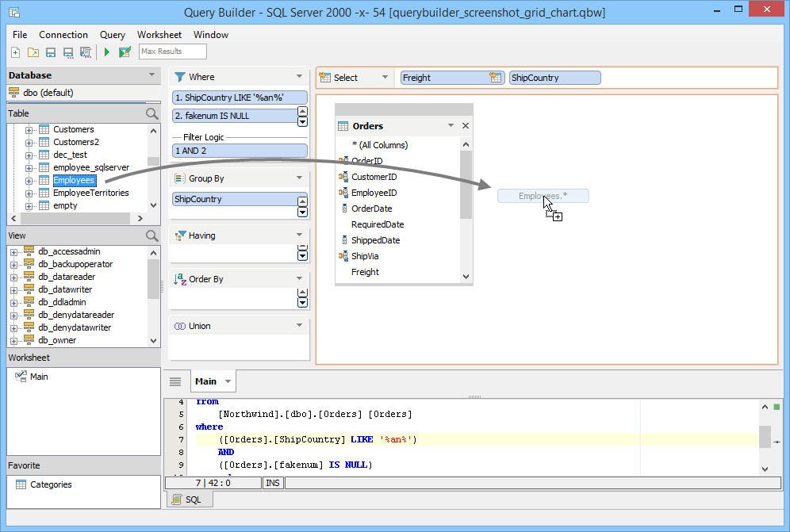Click the SQL editor vertical scrollbar

pyautogui.click(x=765, y=438)
